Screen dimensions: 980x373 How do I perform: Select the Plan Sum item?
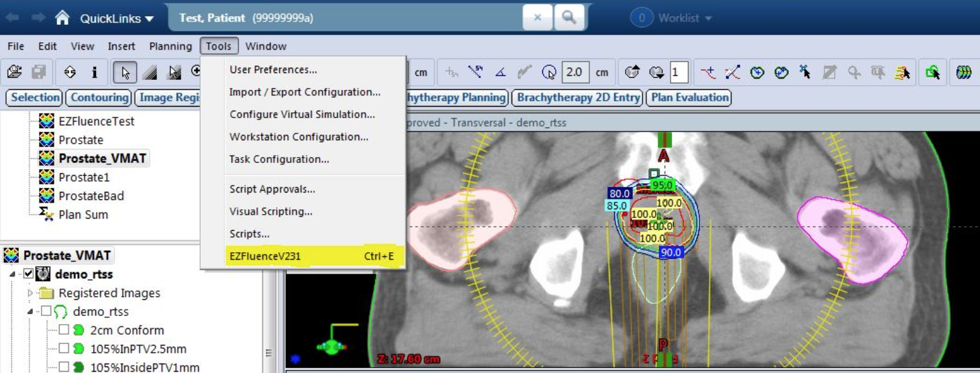[83, 215]
